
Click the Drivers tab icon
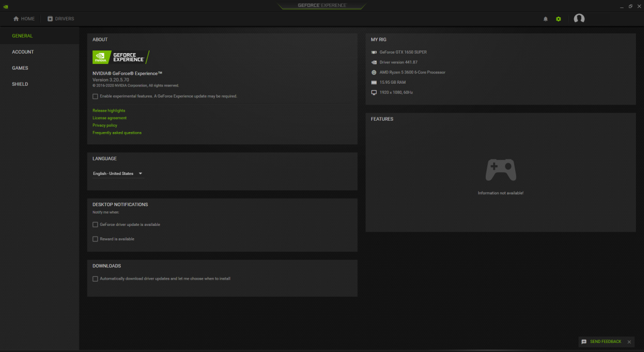click(50, 19)
